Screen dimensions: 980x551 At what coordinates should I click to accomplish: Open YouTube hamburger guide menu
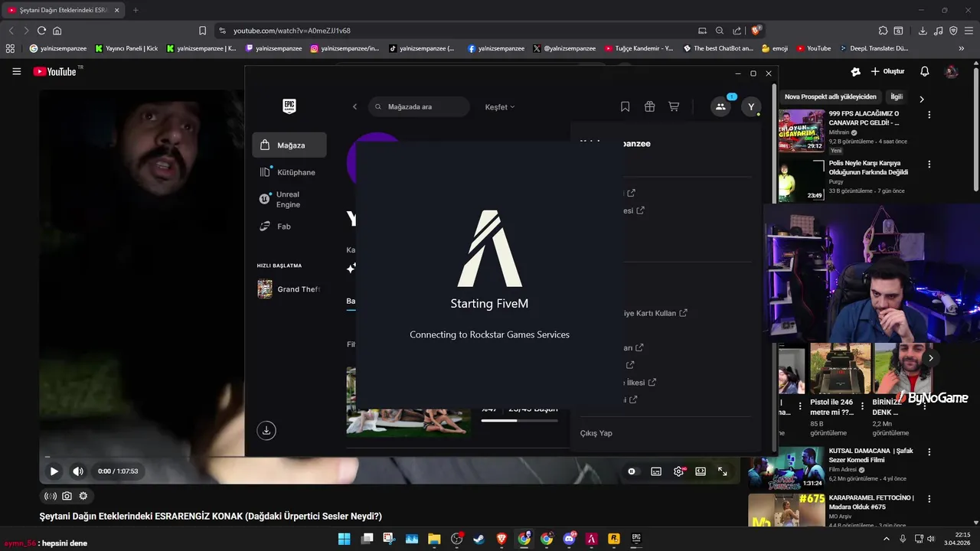[16, 71]
